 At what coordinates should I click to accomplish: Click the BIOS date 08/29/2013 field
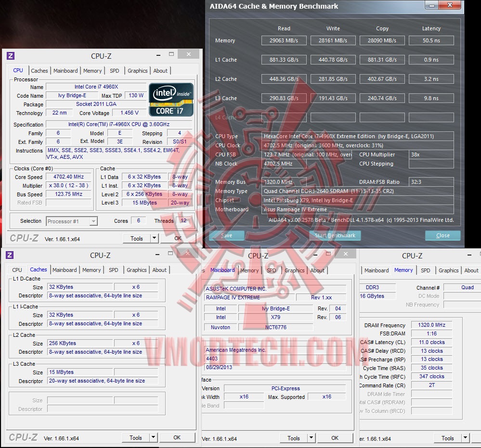275,367
